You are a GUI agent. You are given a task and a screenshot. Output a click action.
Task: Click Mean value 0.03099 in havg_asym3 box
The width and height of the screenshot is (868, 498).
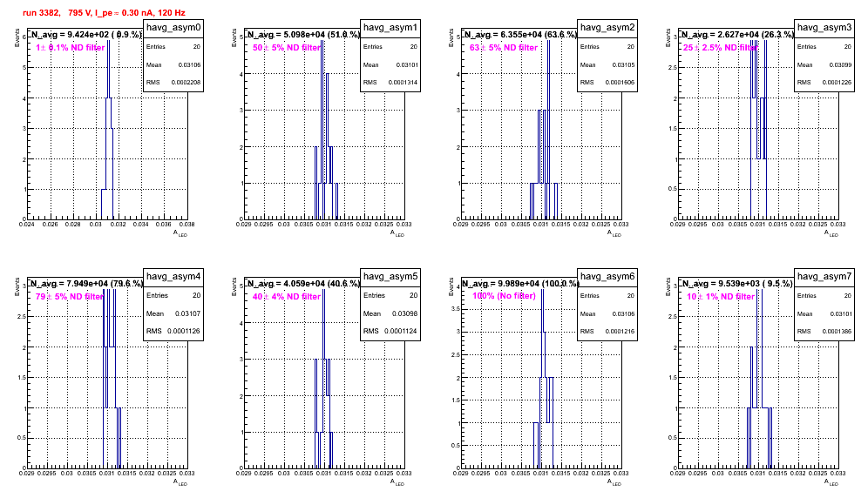[840, 64]
